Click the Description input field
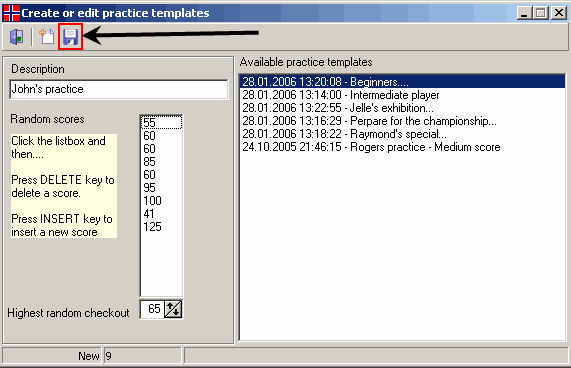 click(119, 89)
